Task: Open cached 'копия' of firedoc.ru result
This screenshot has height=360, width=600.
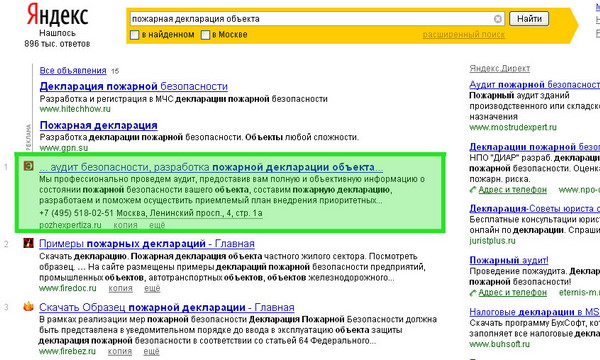Action: [120, 288]
